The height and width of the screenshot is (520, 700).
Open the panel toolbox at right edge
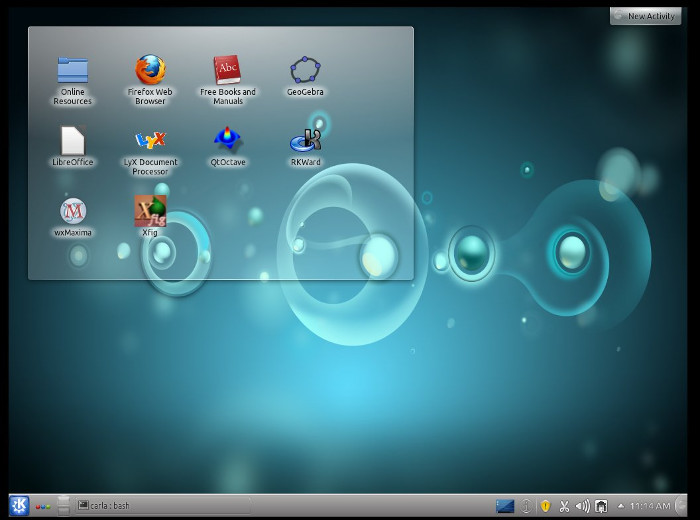coord(681,506)
